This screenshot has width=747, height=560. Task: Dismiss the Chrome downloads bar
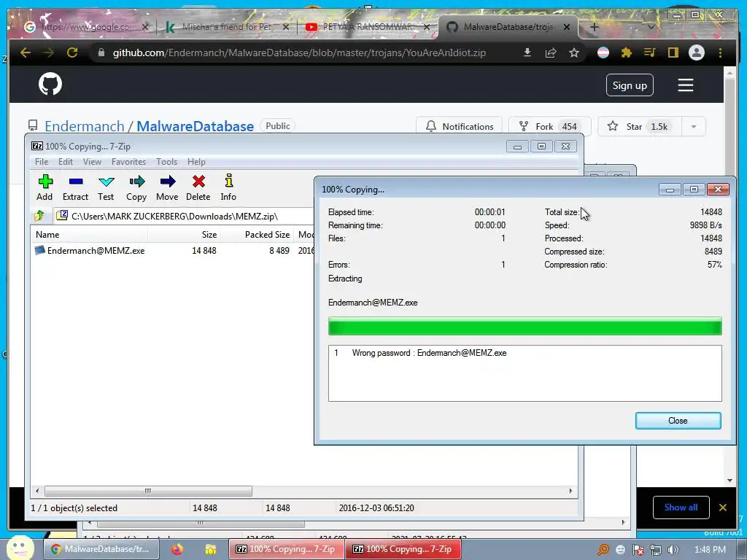(x=723, y=507)
